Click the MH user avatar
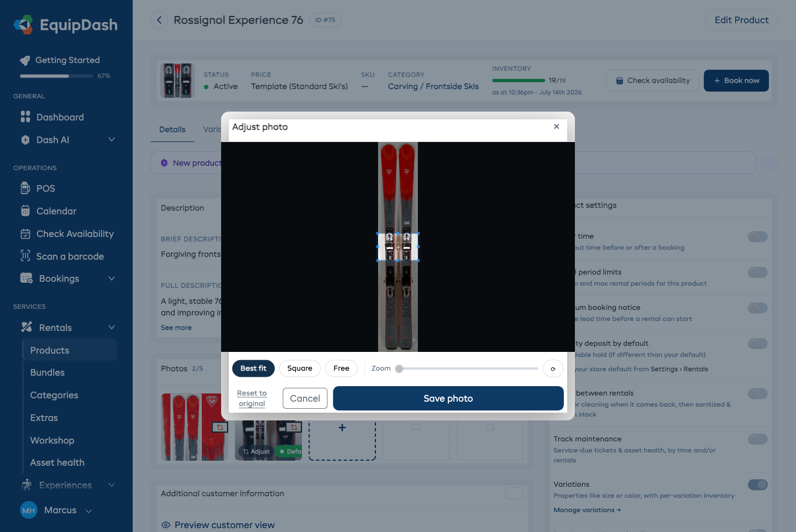The width and height of the screenshot is (796, 532). click(x=29, y=510)
